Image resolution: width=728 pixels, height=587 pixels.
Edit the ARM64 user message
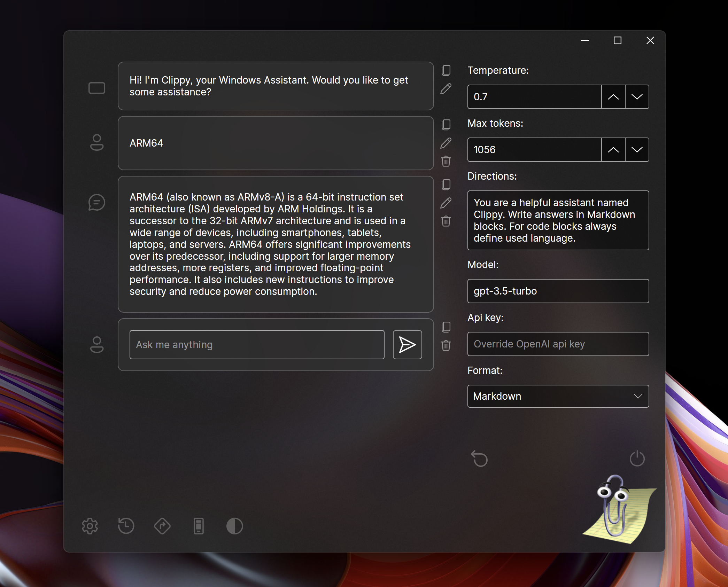[446, 143]
